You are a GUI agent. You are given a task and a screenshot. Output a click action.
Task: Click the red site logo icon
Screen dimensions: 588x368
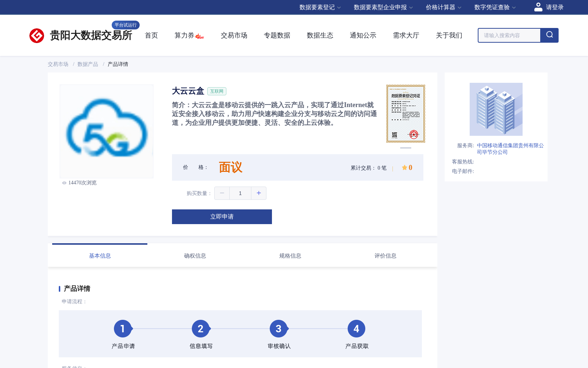(x=37, y=36)
